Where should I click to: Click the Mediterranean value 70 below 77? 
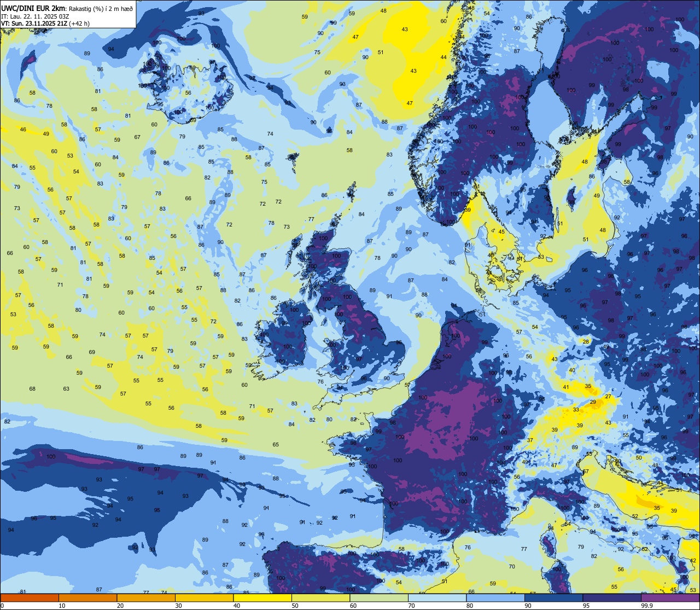point(512,567)
